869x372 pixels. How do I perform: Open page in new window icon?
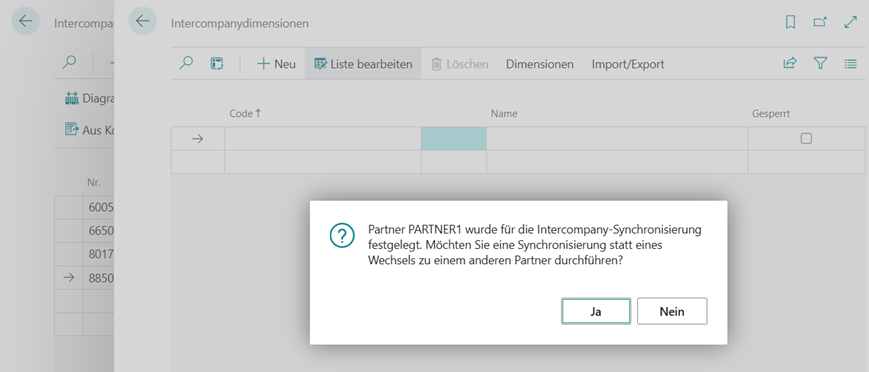(x=820, y=23)
